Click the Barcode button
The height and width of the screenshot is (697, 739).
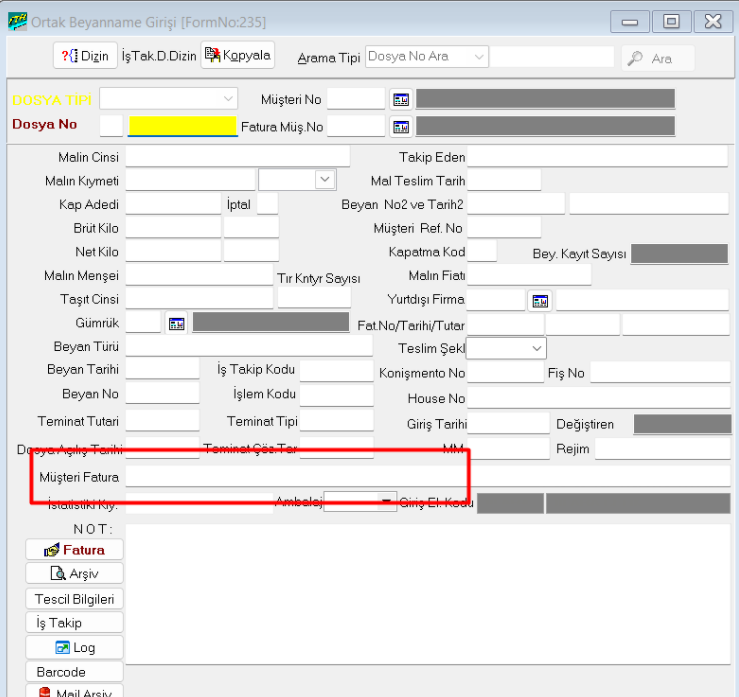74,672
